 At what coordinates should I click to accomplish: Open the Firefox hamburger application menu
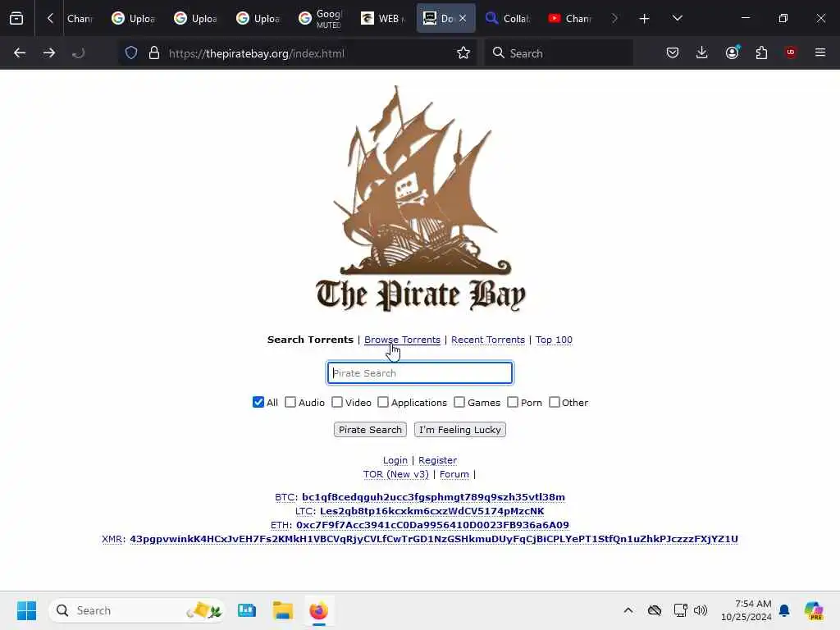point(820,52)
